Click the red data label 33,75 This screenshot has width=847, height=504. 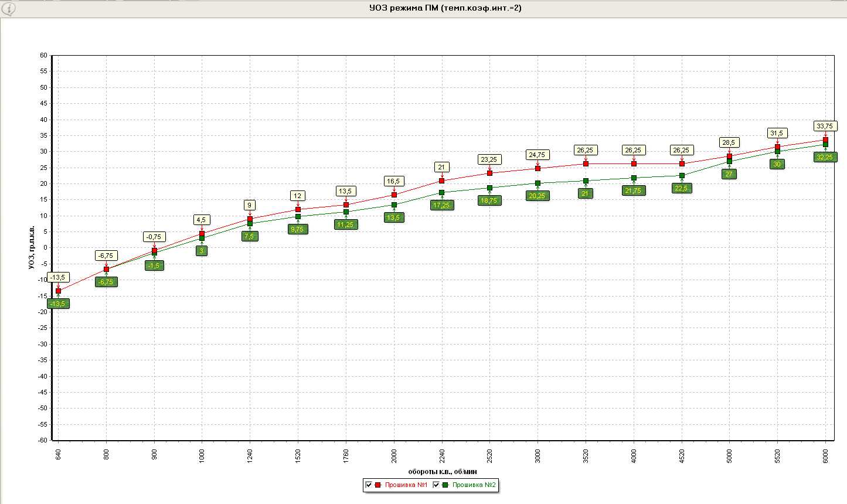click(x=825, y=126)
